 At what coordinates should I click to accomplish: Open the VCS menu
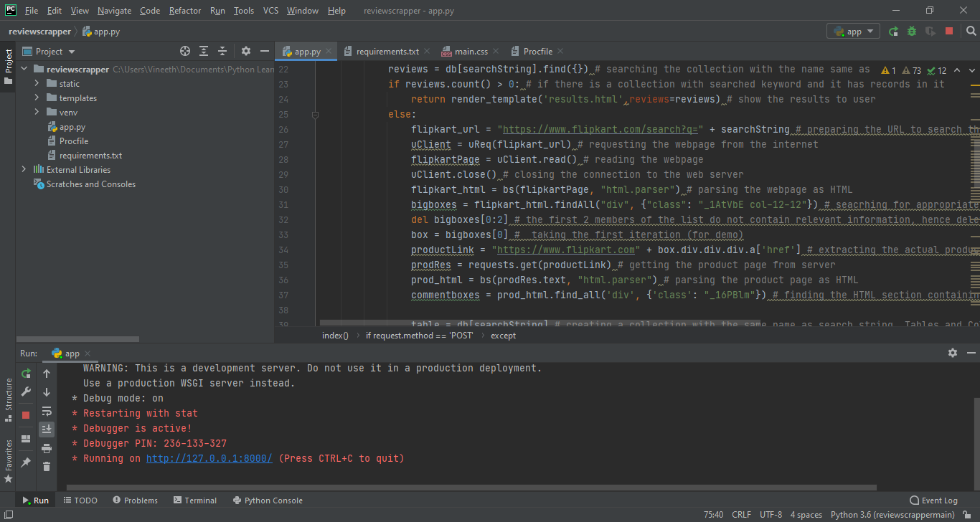coord(270,11)
